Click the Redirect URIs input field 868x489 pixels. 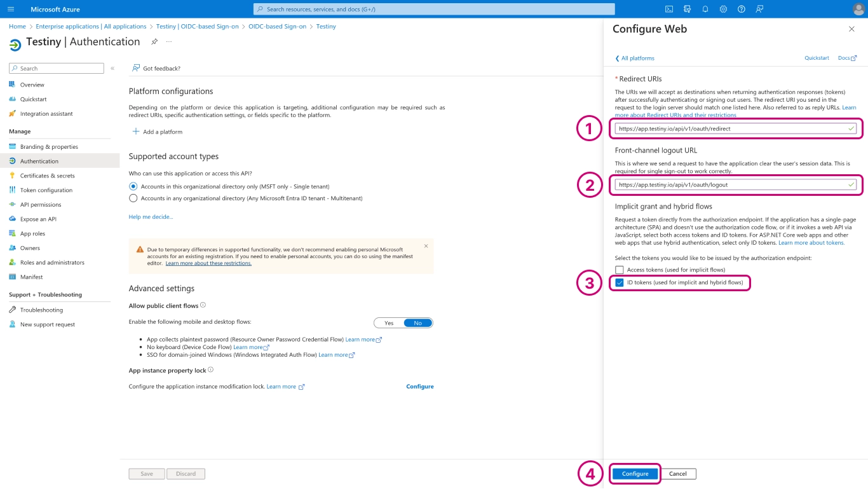click(x=731, y=129)
